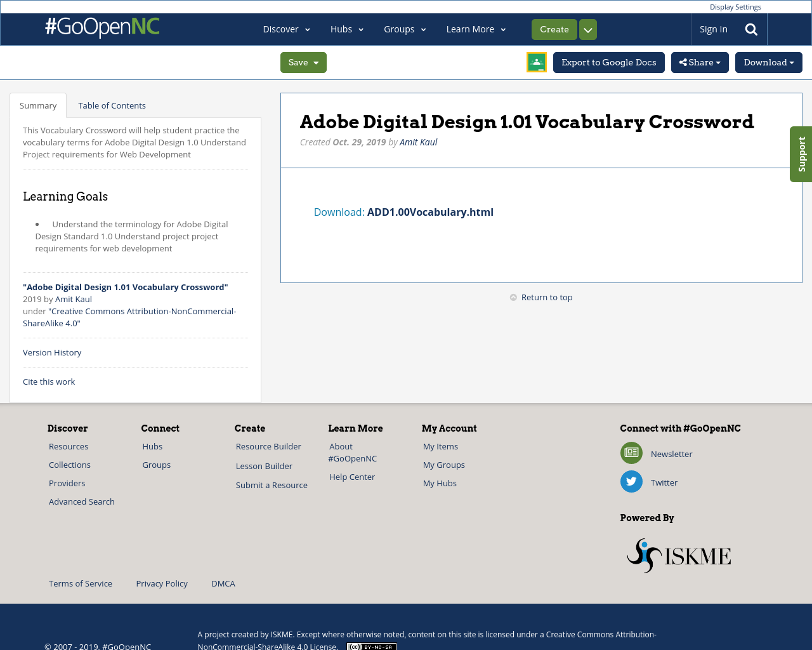
Task: Click the Twitter bird icon
Action: coord(631,482)
